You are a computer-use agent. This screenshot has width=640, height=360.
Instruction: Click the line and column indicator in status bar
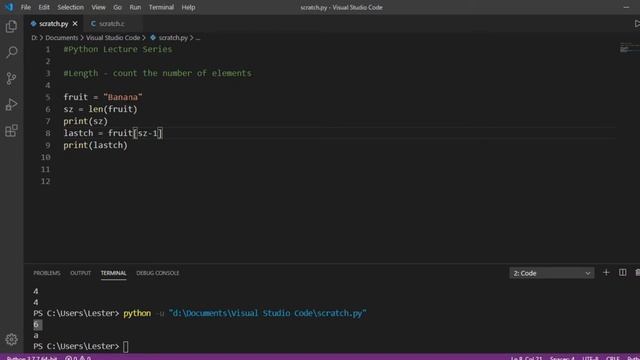click(x=527, y=358)
